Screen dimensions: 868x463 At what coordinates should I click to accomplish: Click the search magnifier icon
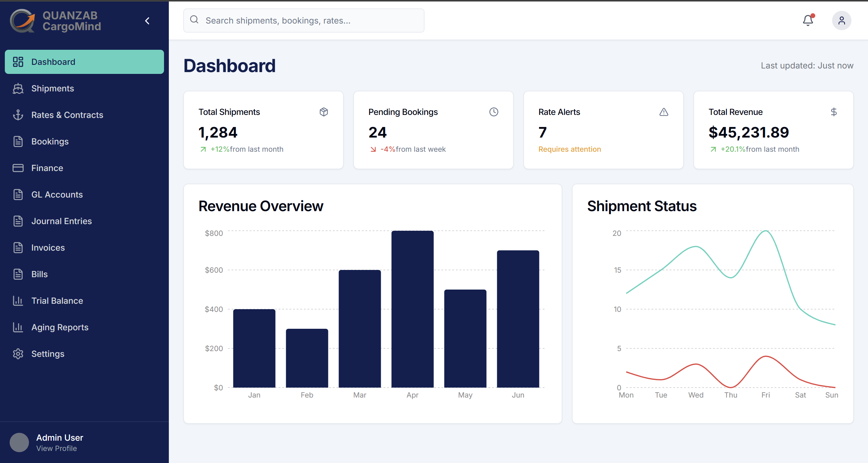(x=194, y=20)
